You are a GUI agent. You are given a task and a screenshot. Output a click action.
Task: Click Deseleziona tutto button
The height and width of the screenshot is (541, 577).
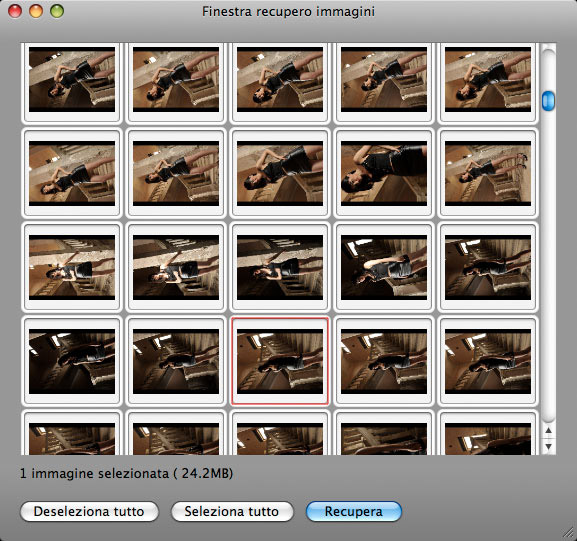[x=89, y=511]
